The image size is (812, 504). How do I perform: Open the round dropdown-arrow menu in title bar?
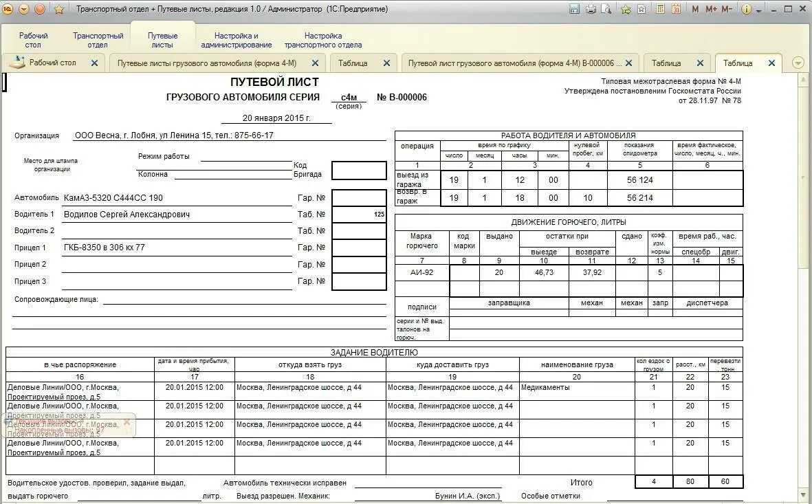(23, 9)
